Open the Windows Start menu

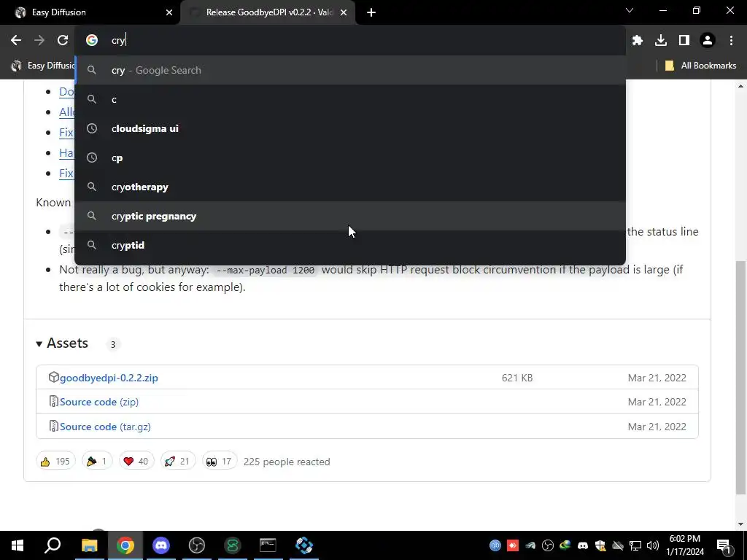click(18, 545)
